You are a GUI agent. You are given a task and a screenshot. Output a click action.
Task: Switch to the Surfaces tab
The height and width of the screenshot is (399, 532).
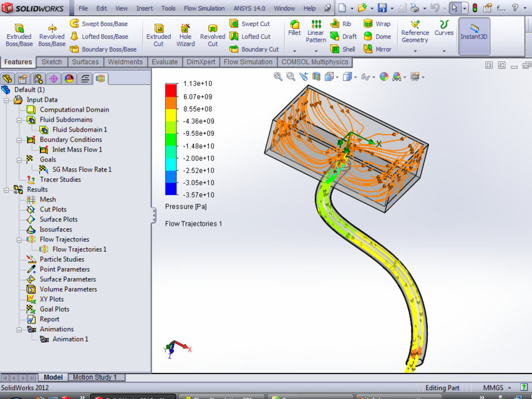coord(85,62)
